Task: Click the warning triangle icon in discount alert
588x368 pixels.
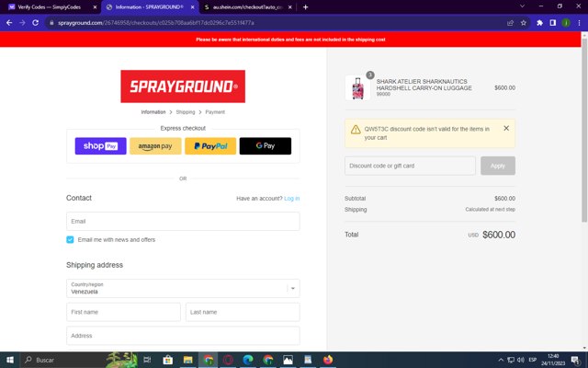Action: point(356,130)
